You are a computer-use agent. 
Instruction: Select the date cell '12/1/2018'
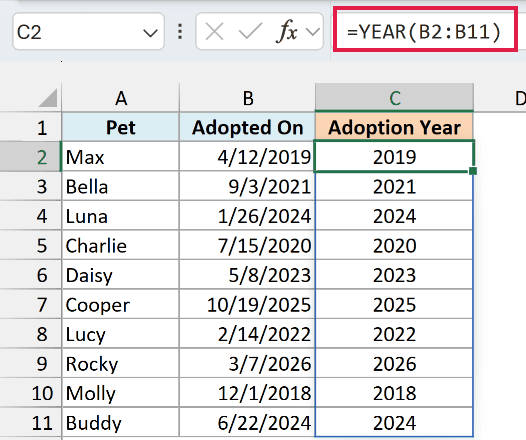click(x=248, y=393)
